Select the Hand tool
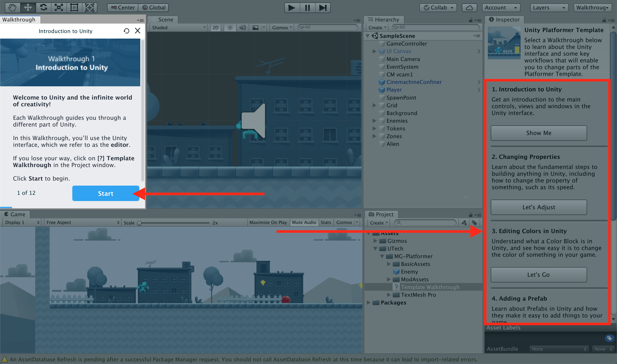Screen dimensions: 617x364 (x=12, y=8)
